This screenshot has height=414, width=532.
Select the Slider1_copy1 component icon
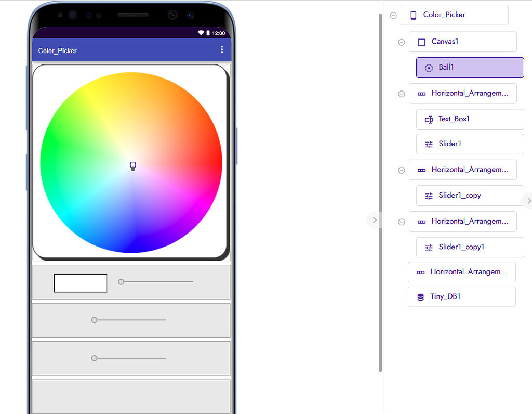pos(429,248)
